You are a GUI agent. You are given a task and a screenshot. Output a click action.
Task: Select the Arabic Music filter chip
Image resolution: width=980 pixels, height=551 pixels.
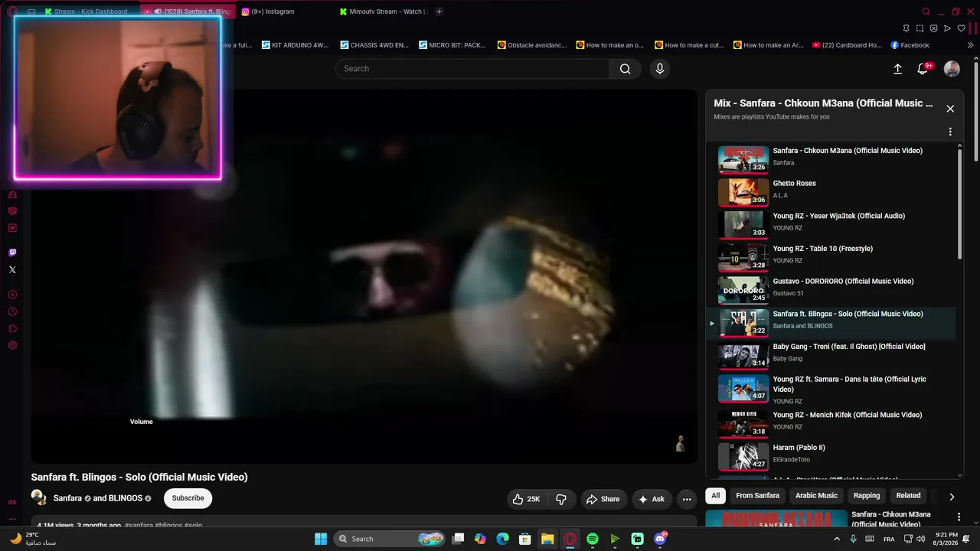point(816,496)
